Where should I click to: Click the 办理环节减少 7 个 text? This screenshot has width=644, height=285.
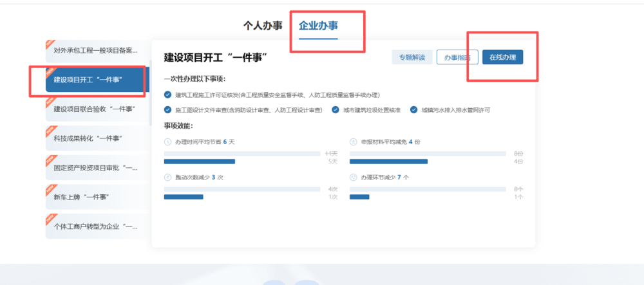tap(385, 178)
